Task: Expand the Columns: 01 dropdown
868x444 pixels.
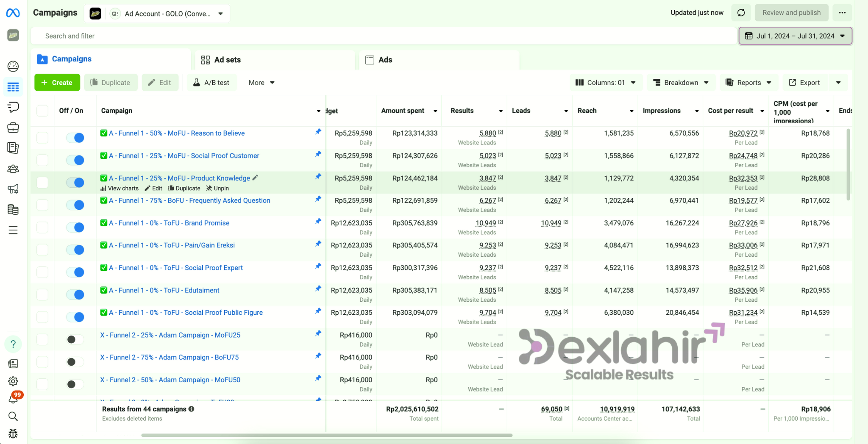Action: (x=605, y=83)
